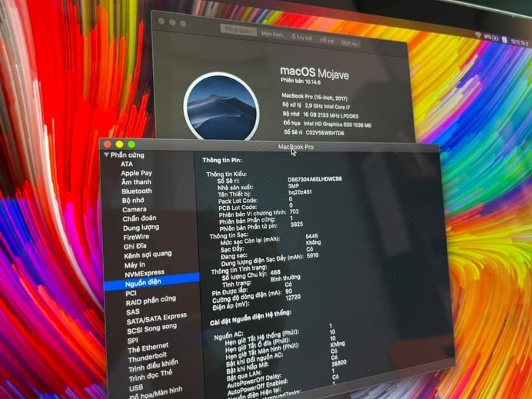Click the macOS Mojave desert logo
532x399 pixels.
click(x=222, y=106)
